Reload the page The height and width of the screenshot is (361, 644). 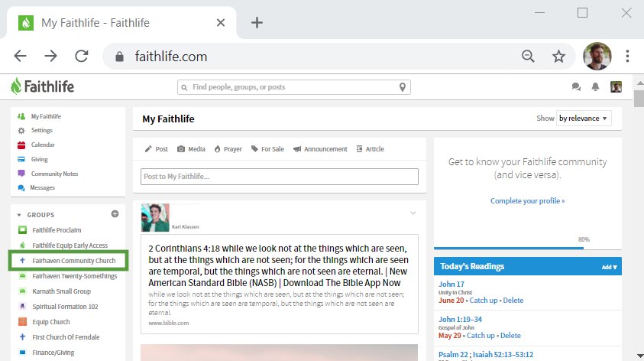pos(81,56)
